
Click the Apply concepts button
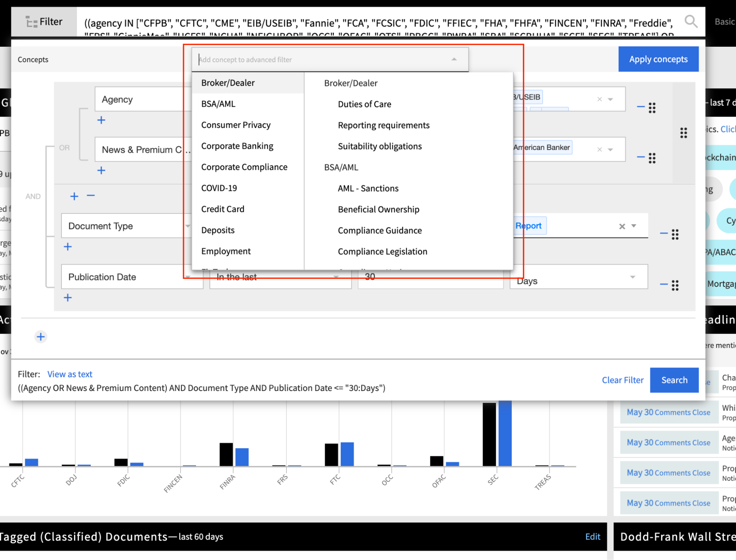(658, 59)
